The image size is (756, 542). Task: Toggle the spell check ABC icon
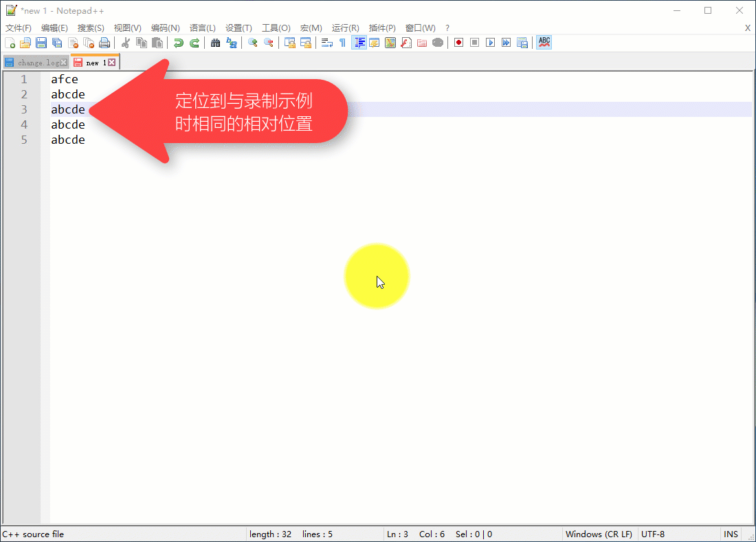point(544,43)
